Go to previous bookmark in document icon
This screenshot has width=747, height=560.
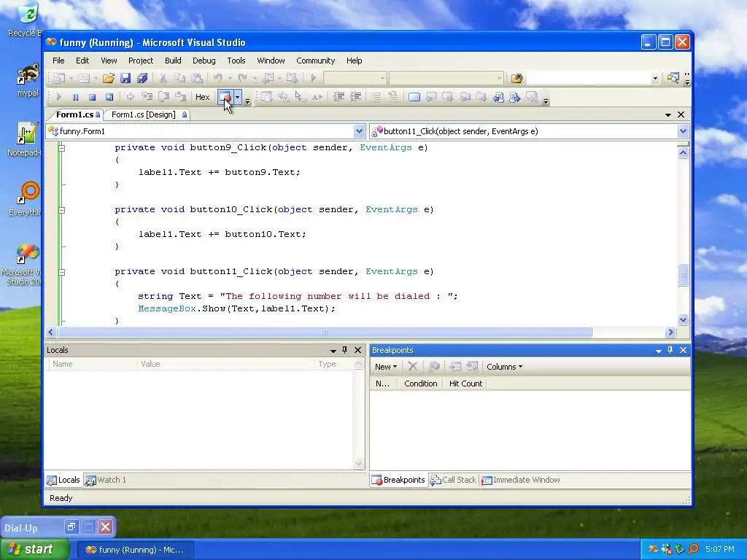pyautogui.click(x=498, y=97)
